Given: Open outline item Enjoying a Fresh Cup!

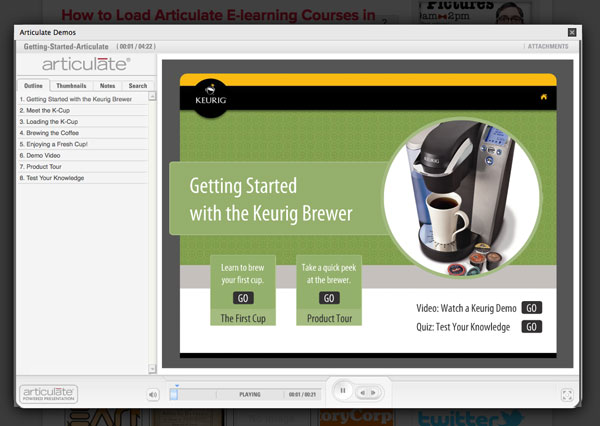Looking at the screenshot, I should pos(83,144).
